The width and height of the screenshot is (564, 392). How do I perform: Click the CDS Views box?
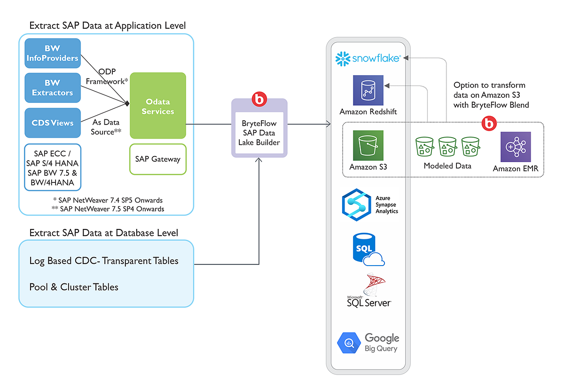pos(52,123)
